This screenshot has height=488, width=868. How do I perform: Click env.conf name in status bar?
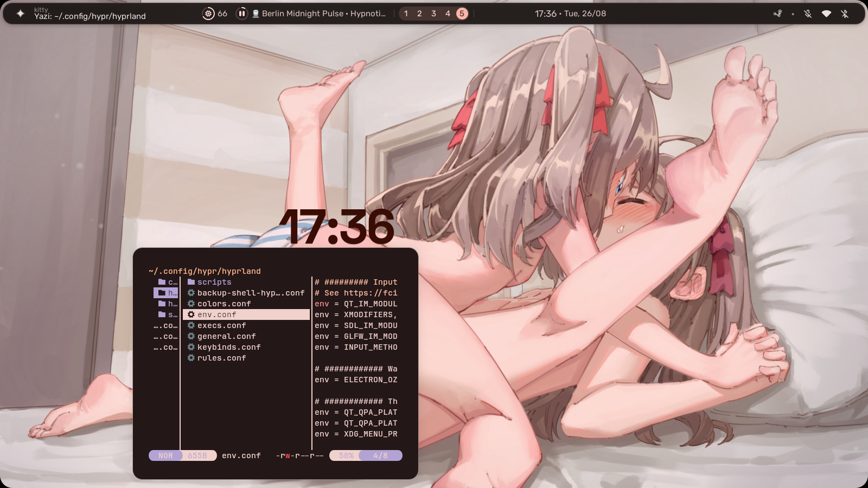tap(241, 455)
